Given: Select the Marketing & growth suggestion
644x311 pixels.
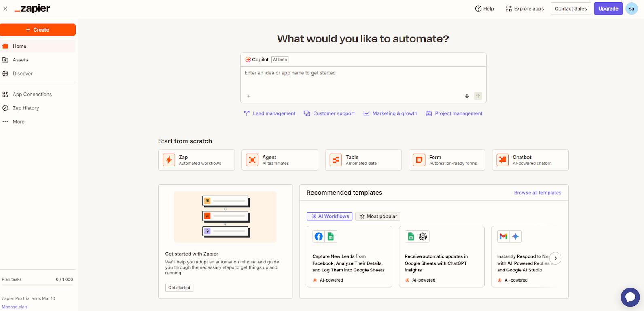Looking at the screenshot, I should pos(390,113).
